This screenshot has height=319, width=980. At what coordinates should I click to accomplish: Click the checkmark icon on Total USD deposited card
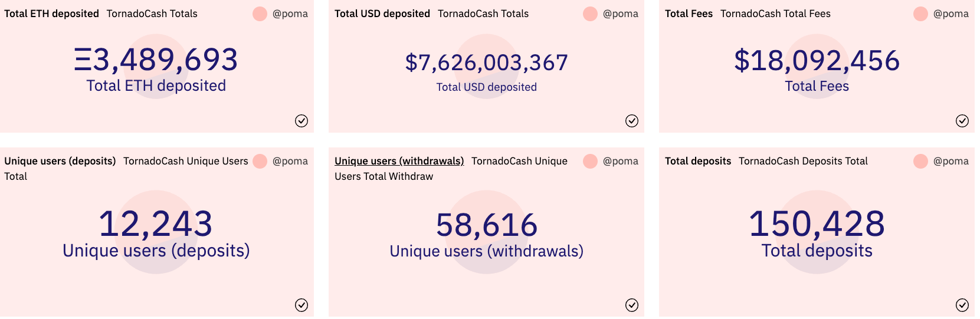(632, 121)
